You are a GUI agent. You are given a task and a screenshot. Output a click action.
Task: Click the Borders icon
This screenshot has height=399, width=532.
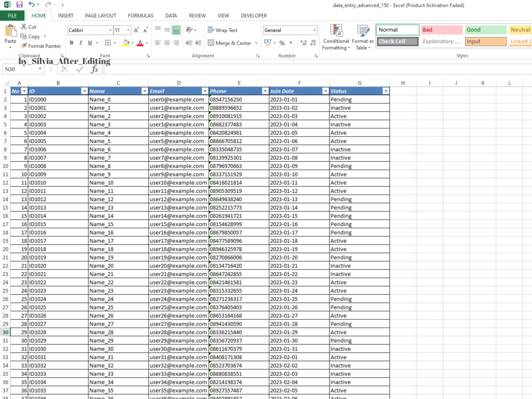point(108,43)
